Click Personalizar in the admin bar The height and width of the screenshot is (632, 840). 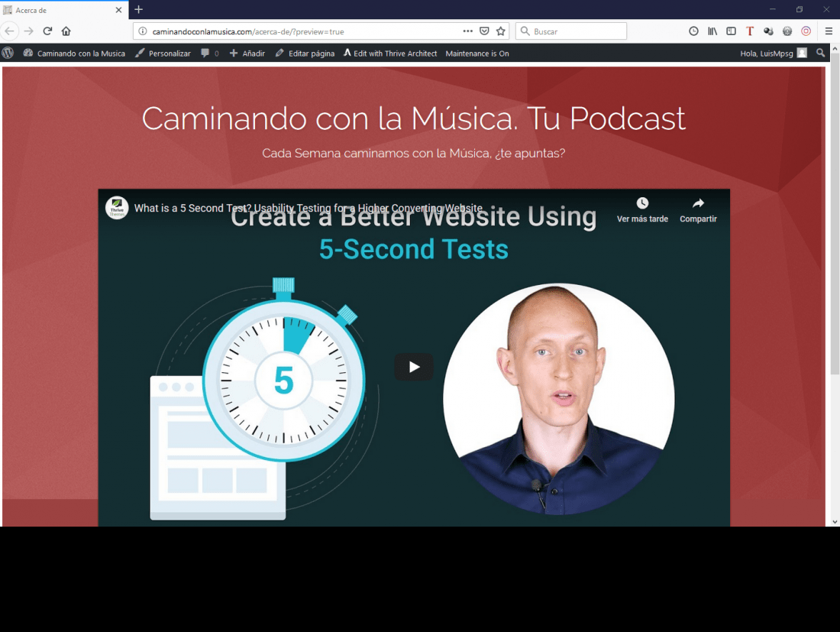pos(163,53)
